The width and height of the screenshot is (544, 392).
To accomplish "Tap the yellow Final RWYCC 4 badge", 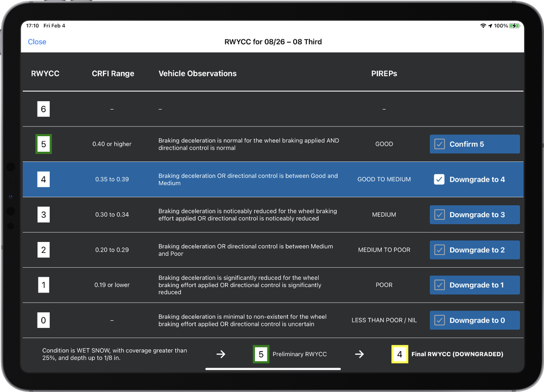I will click(x=399, y=354).
